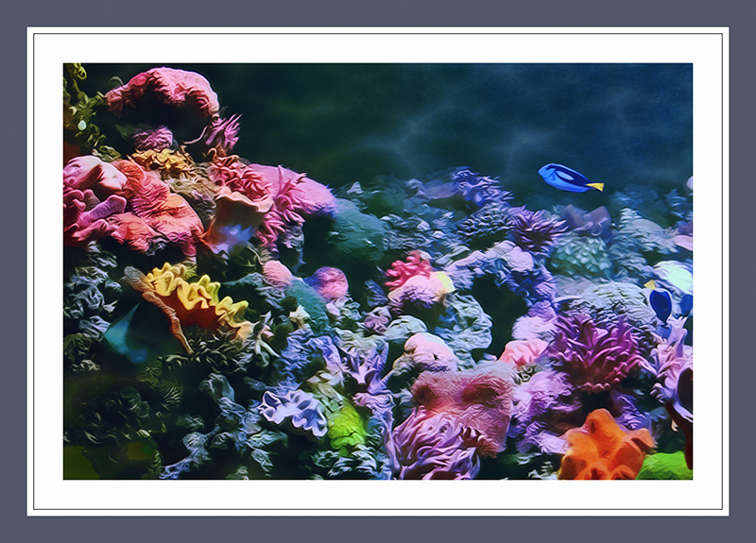Click the bright green coral near bottom center
This screenshot has width=756, height=543.
pos(346,428)
